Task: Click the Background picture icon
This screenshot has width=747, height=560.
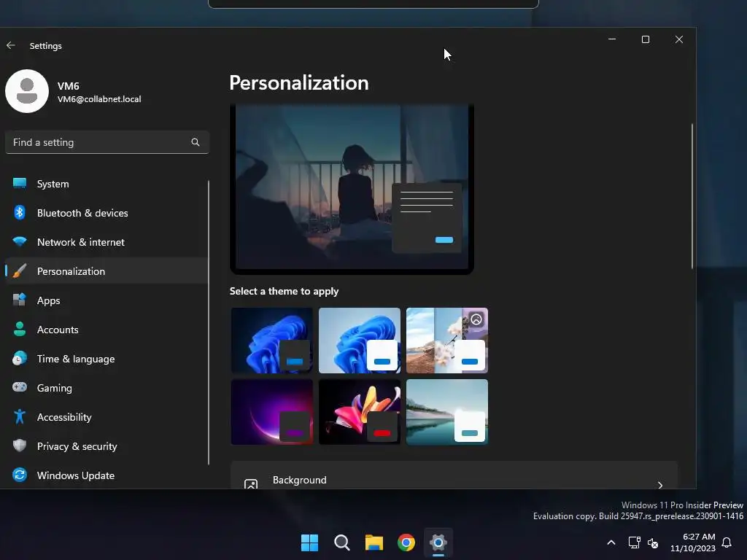Action: (251, 484)
